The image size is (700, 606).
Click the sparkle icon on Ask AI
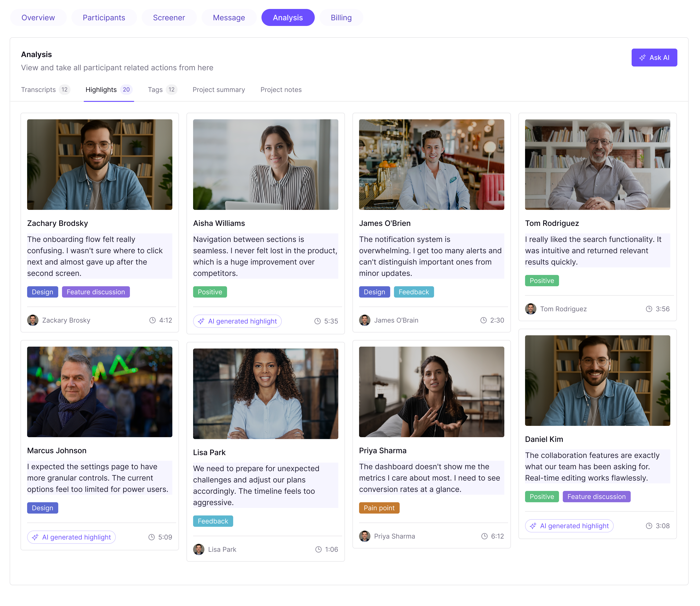click(642, 58)
